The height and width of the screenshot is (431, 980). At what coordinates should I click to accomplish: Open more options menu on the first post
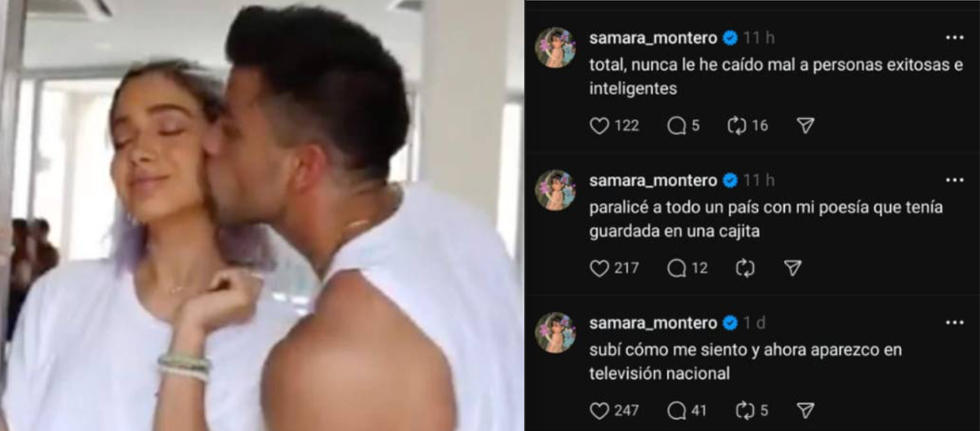click(954, 38)
